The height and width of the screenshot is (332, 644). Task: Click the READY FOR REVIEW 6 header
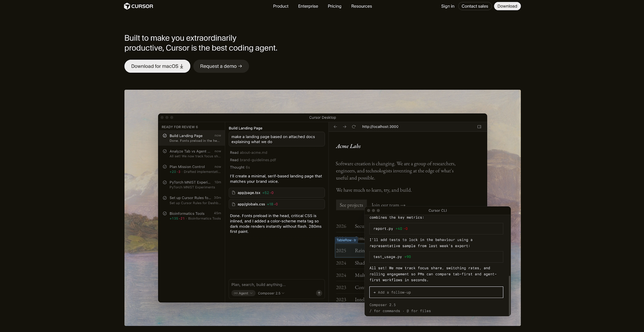tap(180, 127)
